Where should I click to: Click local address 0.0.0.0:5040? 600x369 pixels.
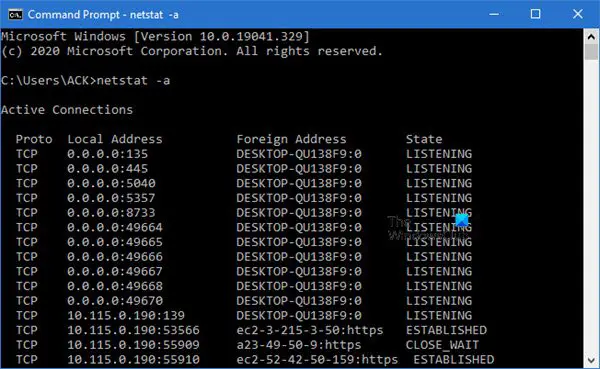111,183
